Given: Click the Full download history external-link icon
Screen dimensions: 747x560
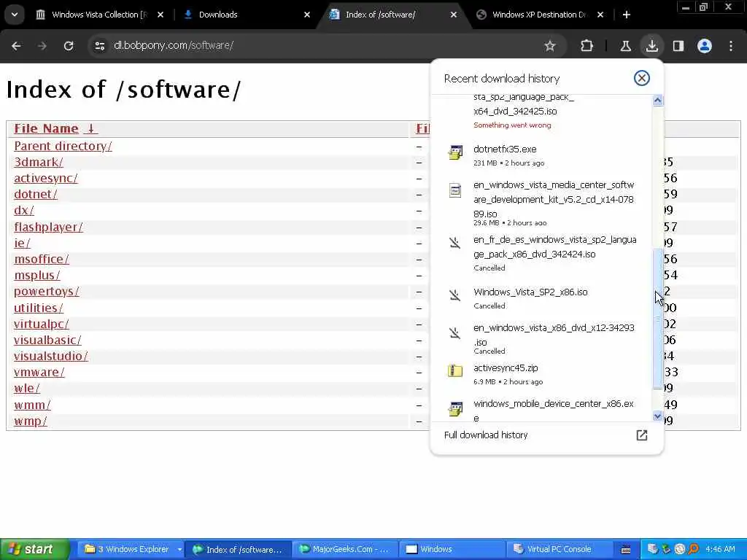Looking at the screenshot, I should coord(642,435).
